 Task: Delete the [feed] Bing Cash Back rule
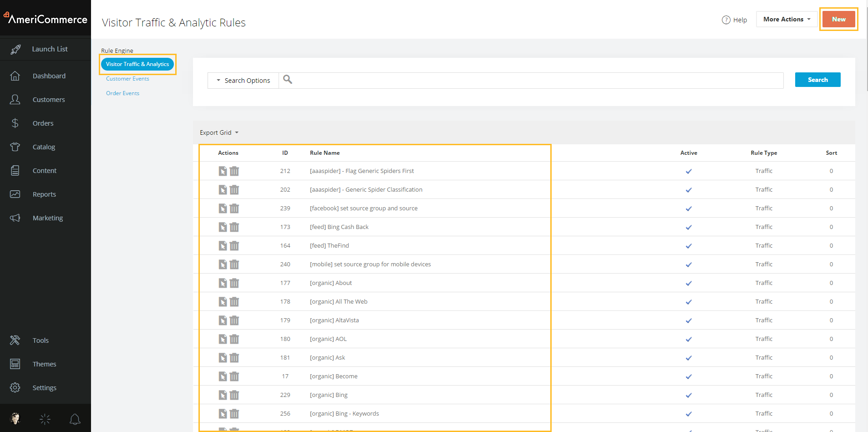tap(234, 227)
